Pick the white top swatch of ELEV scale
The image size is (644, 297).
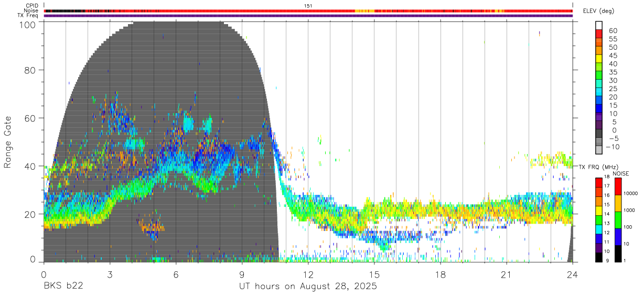click(x=599, y=25)
